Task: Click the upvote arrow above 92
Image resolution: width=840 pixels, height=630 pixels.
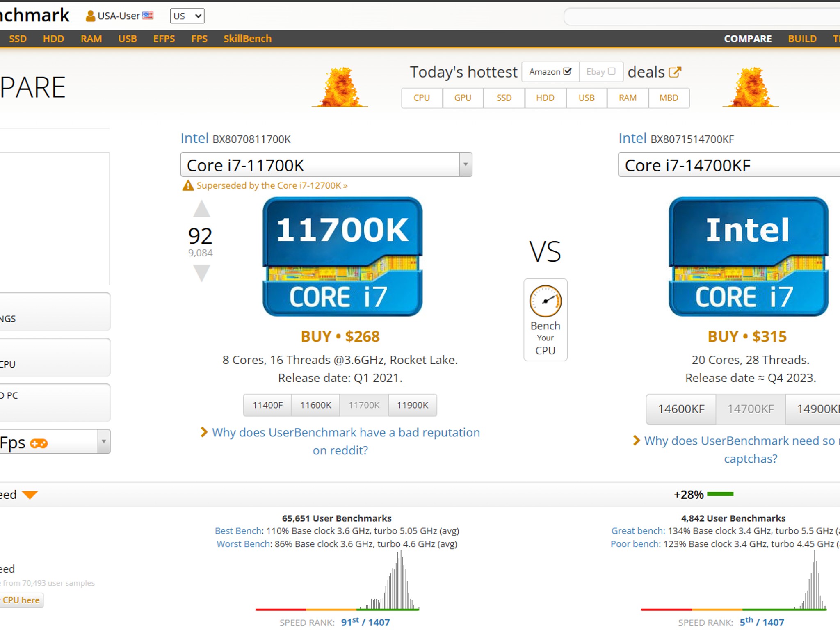Action: coord(201,209)
